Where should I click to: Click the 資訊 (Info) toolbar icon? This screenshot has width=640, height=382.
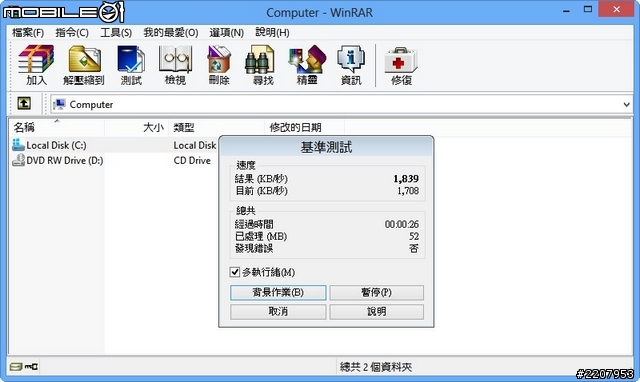[351, 65]
